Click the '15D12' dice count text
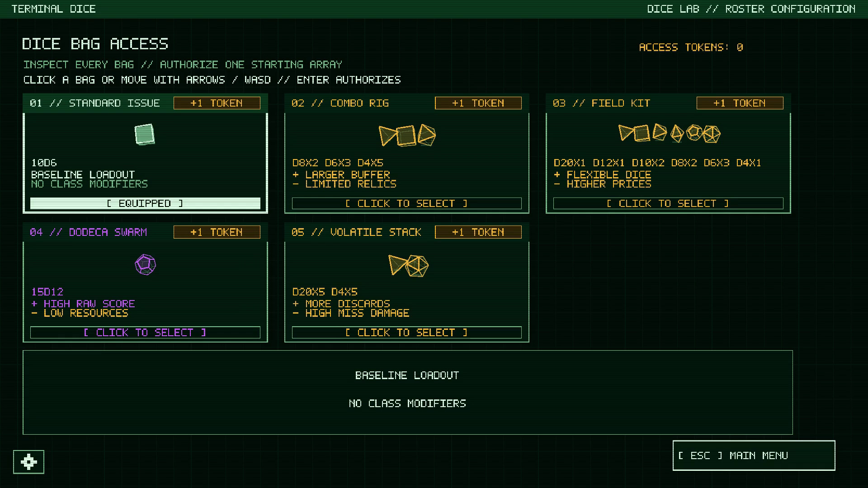This screenshot has width=868, height=488. click(x=47, y=292)
